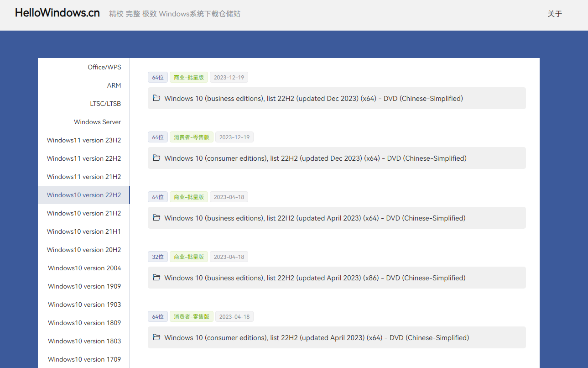
Task: Open the HelloWindows.cn home logo
Action: pos(57,13)
